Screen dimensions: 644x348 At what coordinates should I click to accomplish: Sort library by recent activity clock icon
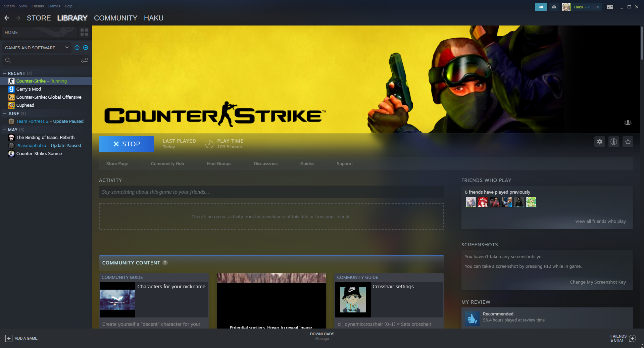tap(77, 48)
